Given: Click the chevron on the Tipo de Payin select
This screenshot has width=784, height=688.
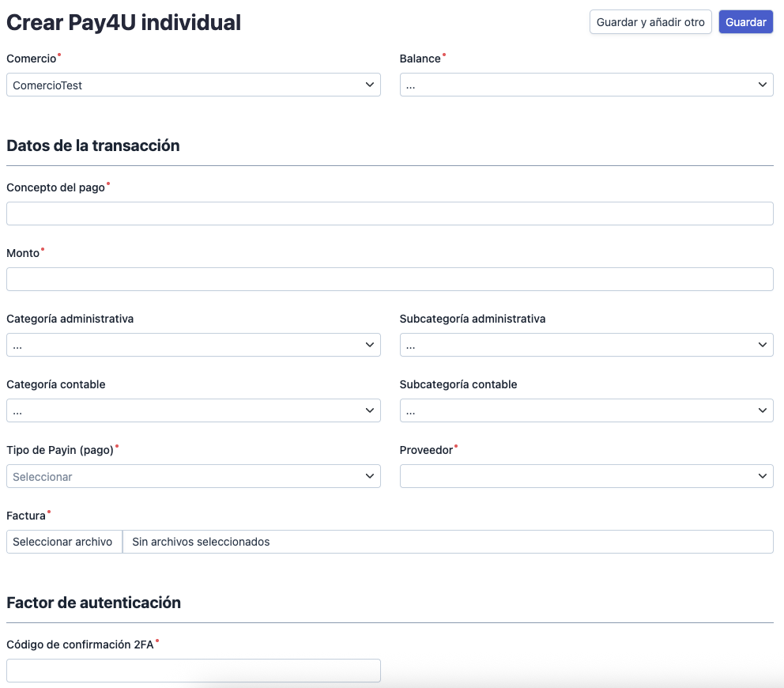Looking at the screenshot, I should [x=369, y=476].
